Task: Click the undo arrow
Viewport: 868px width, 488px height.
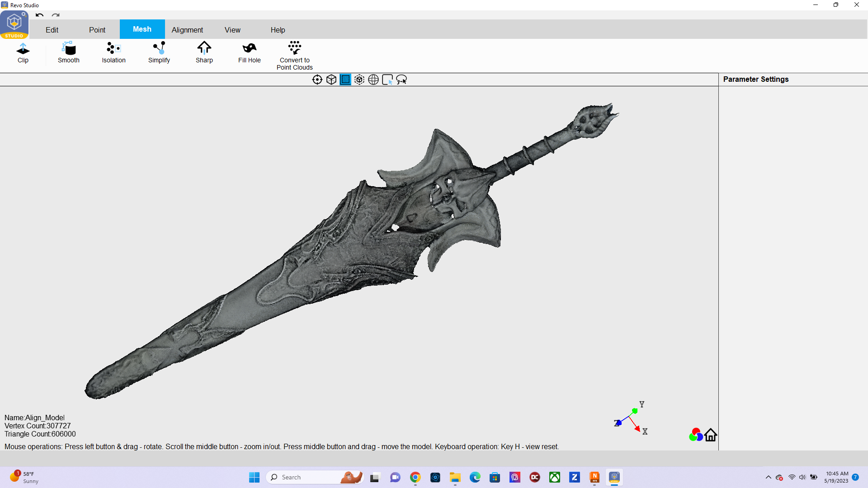Action: (x=40, y=15)
